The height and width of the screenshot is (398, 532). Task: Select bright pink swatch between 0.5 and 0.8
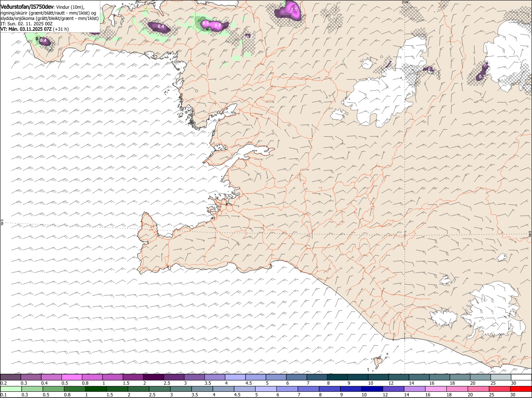71,377
